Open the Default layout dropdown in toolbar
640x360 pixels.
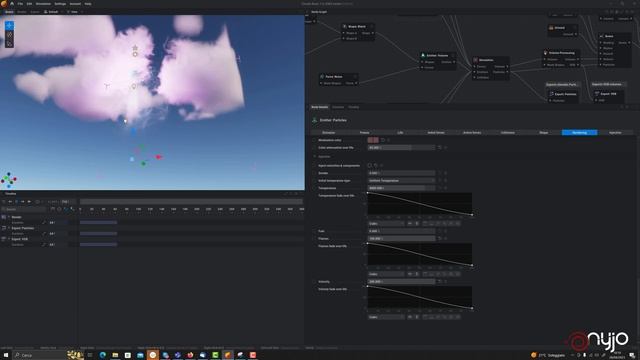(x=53, y=12)
